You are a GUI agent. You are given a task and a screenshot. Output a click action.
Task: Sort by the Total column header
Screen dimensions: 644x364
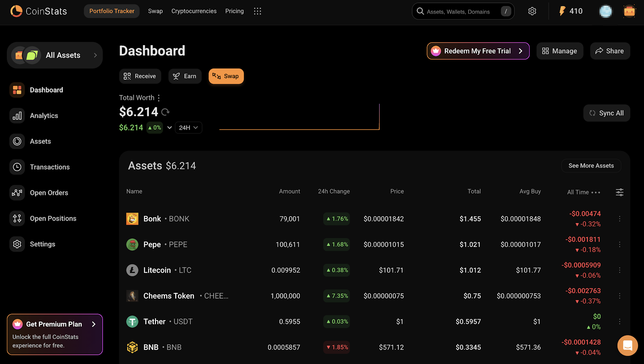pos(474,192)
